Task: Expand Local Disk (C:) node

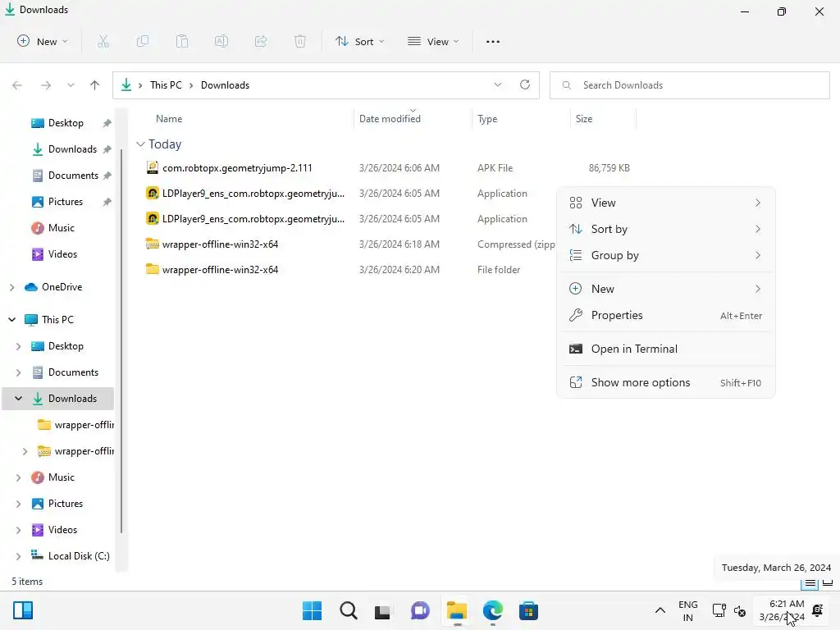Action: tap(18, 556)
